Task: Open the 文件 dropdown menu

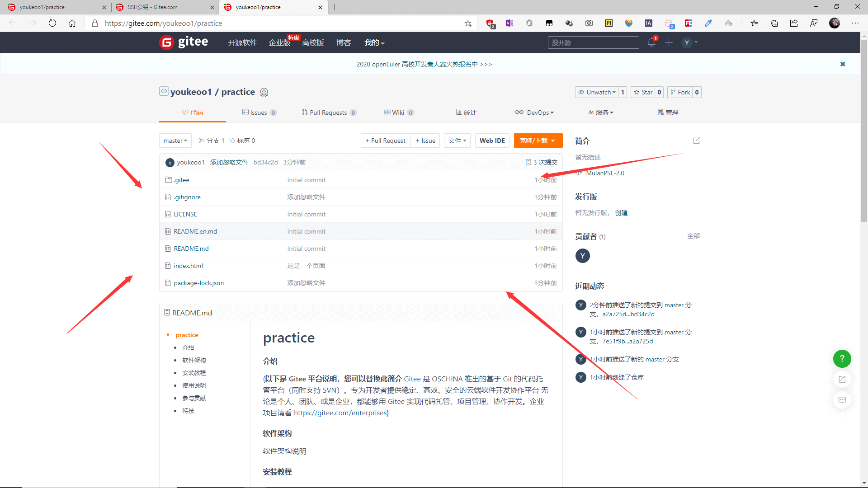Action: (x=458, y=141)
